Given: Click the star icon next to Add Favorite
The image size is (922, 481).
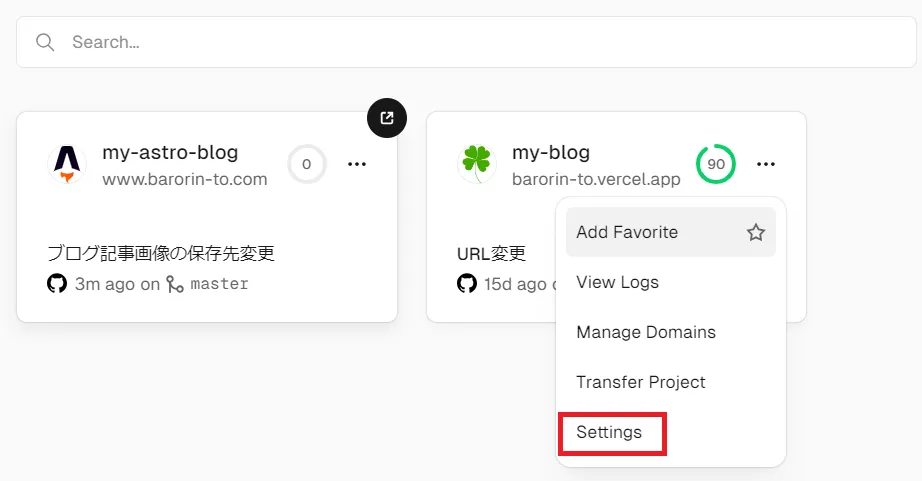Looking at the screenshot, I should tap(756, 232).
